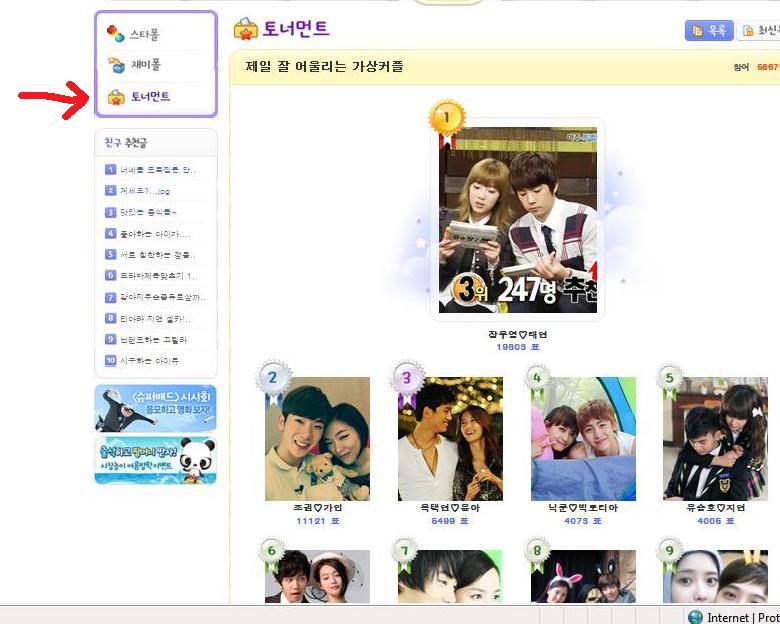Click the number 3 icon in 친구 추천글
Screen dimensions: 780x624
coord(110,212)
